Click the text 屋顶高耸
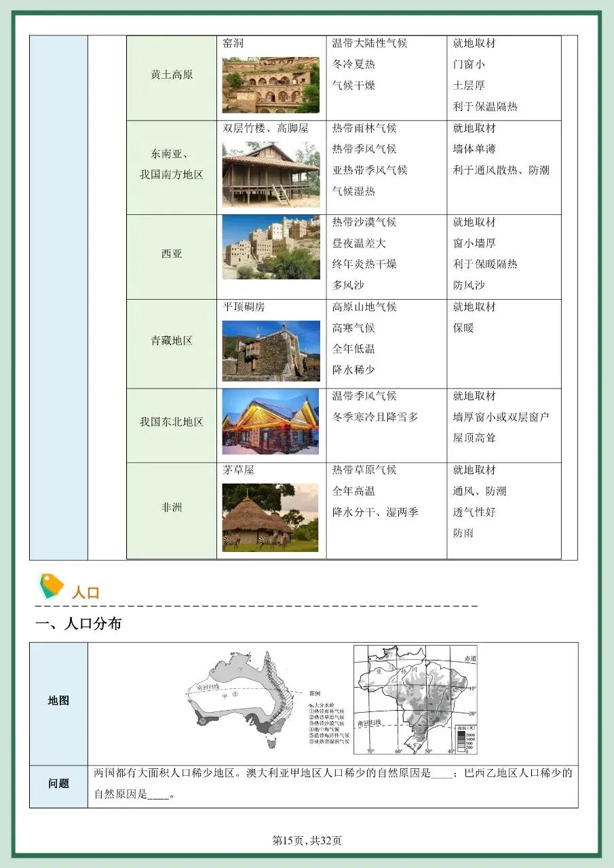This screenshot has width=614, height=868. tap(474, 438)
